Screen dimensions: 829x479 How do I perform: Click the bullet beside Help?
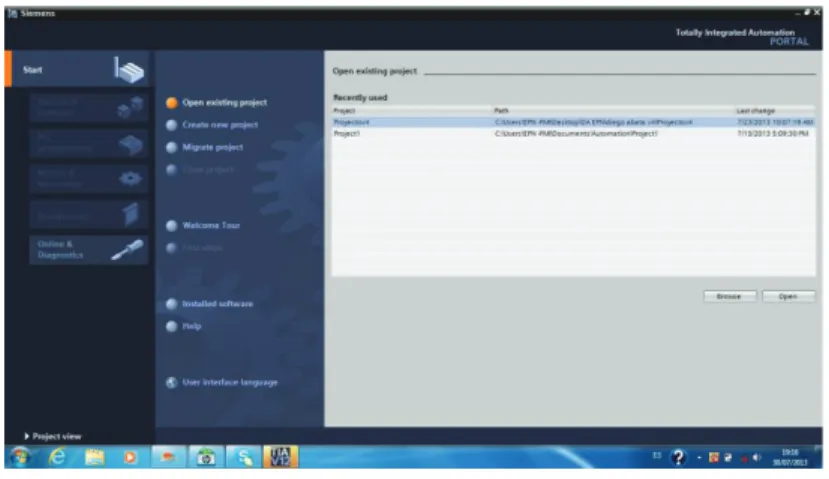point(172,327)
